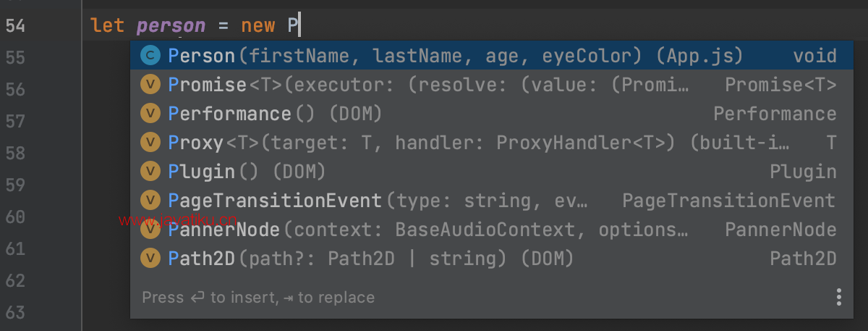Viewport: 868px width, 331px height.
Task: Choose the Path2D completion entry
Action: point(488,259)
